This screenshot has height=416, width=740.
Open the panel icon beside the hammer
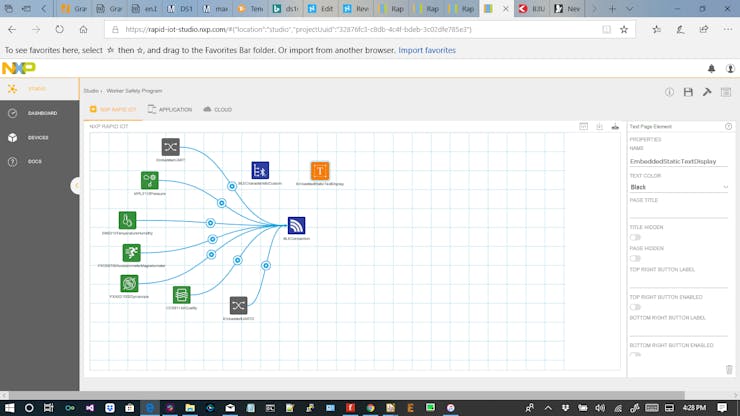point(726,92)
